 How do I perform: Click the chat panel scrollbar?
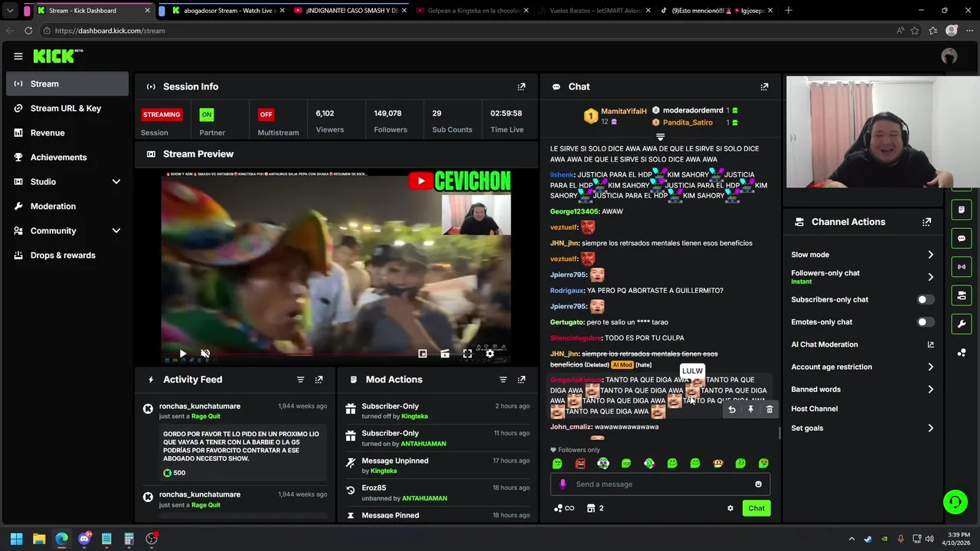779,433
